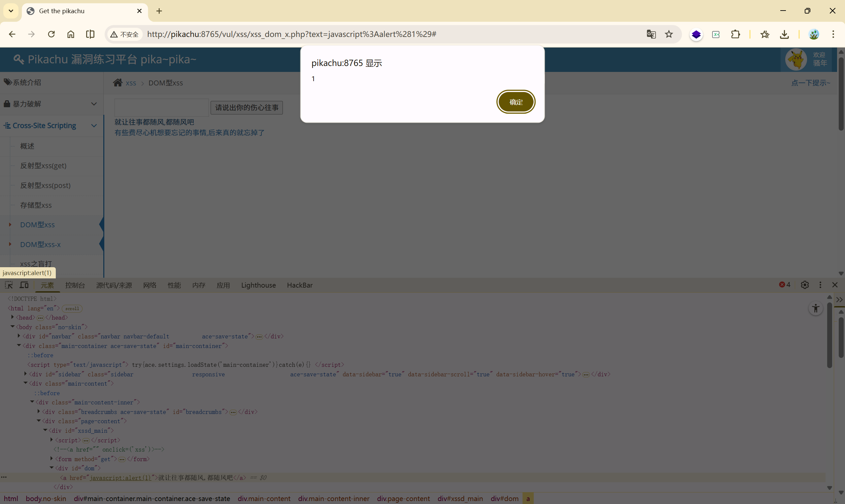
Task: Open the HackBar tab in DevTools
Action: [299, 285]
